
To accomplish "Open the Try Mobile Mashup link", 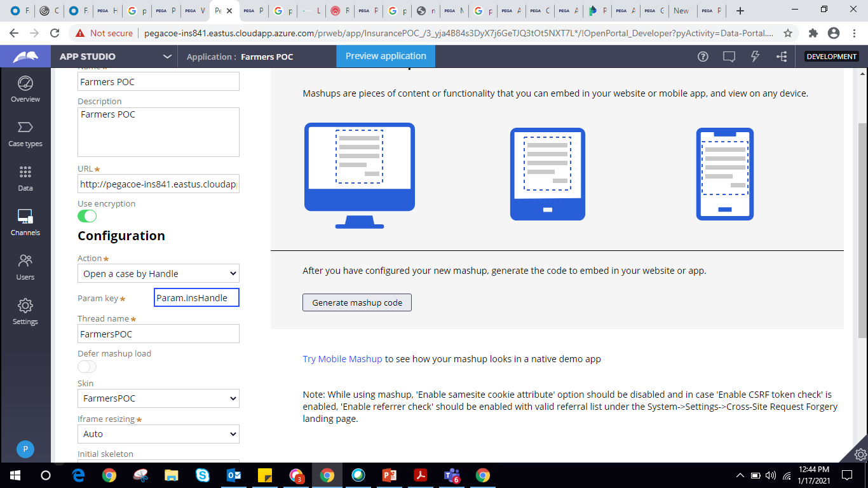I will coord(342,359).
